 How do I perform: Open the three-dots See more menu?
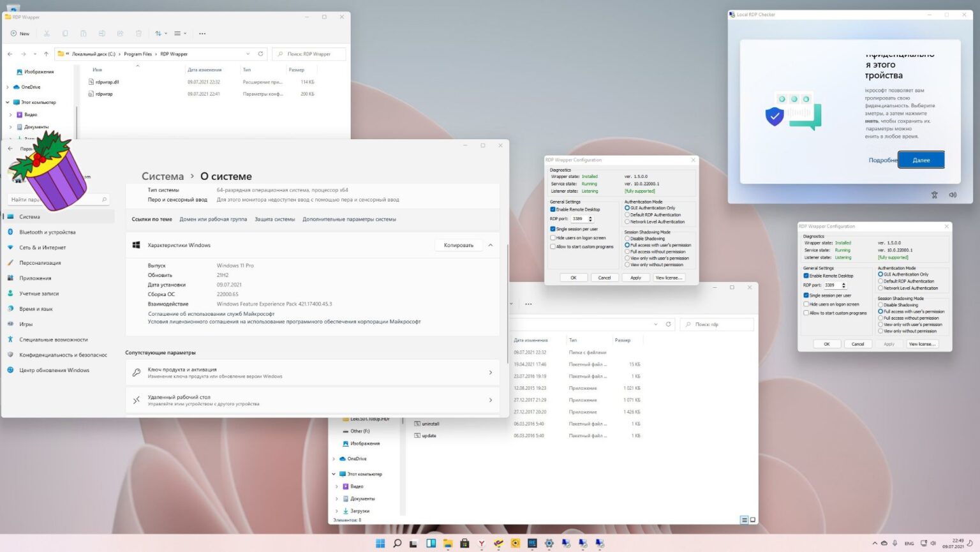(x=202, y=34)
